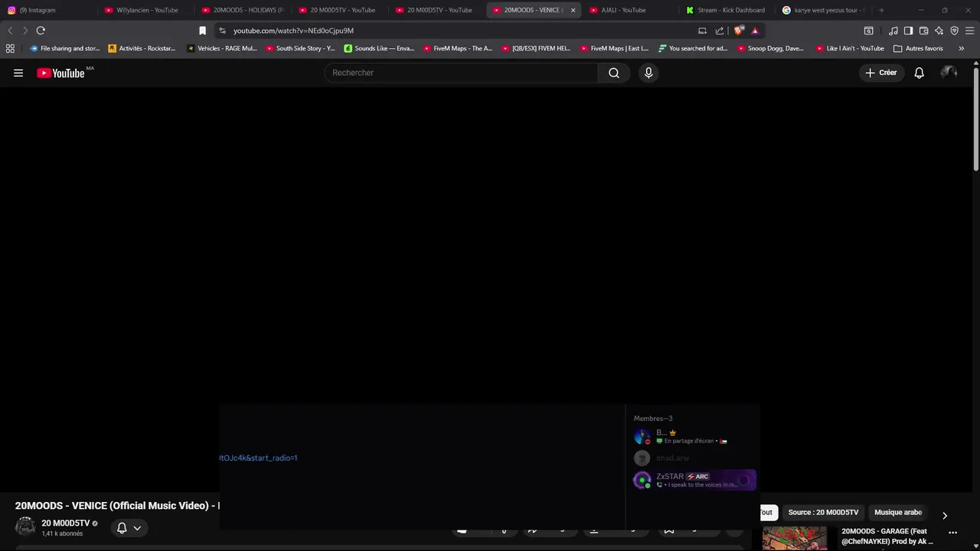Open Sounds Like Envato bookmark
Screen dimensions: 980x551
379,48
